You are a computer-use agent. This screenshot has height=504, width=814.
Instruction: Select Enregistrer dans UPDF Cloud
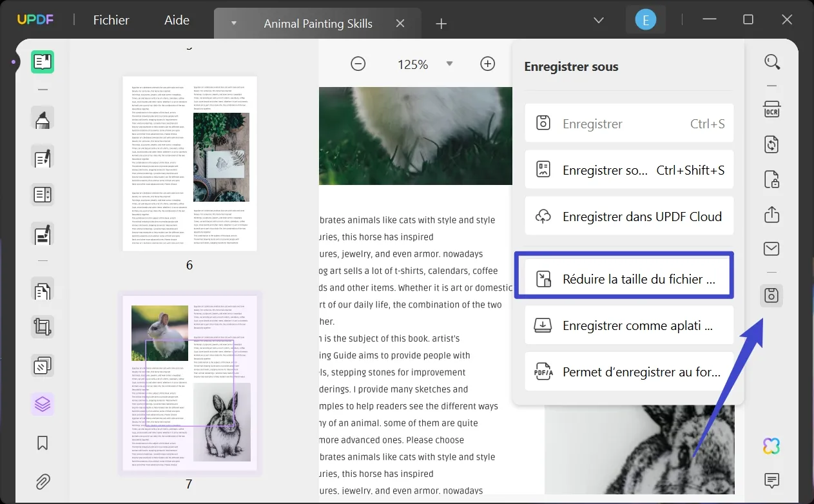[629, 217]
